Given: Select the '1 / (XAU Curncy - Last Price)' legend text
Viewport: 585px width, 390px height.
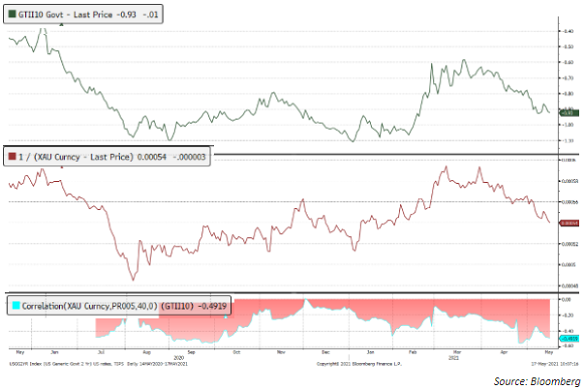Looking at the screenshot, I should (76, 157).
